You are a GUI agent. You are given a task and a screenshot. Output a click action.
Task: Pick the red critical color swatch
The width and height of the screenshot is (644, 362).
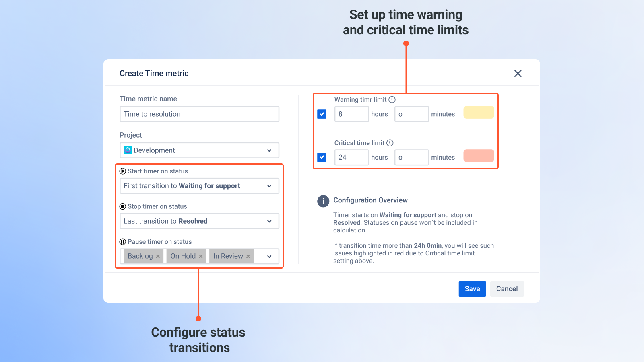[x=479, y=156]
